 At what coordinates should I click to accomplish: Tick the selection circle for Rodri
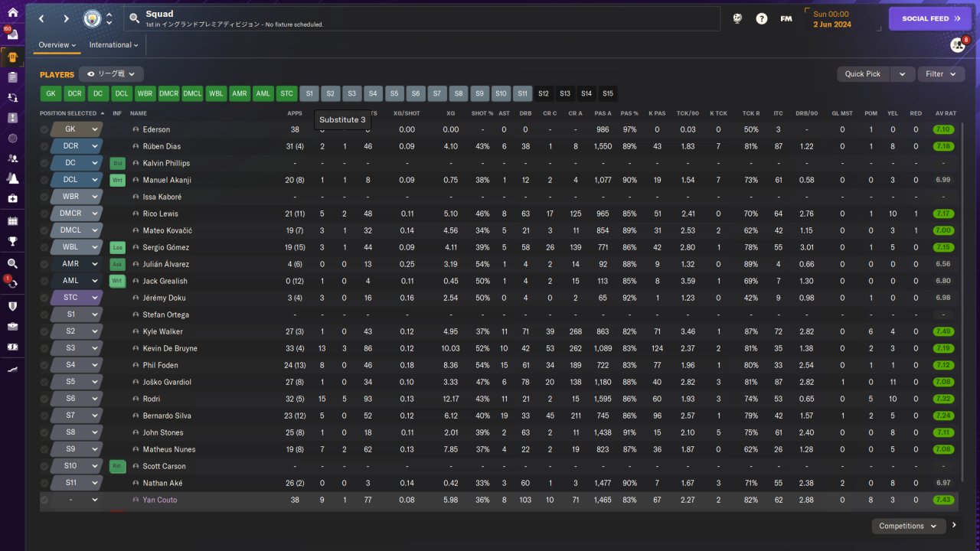(44, 399)
